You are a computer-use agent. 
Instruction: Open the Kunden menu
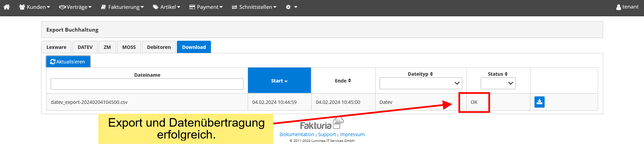click(35, 7)
